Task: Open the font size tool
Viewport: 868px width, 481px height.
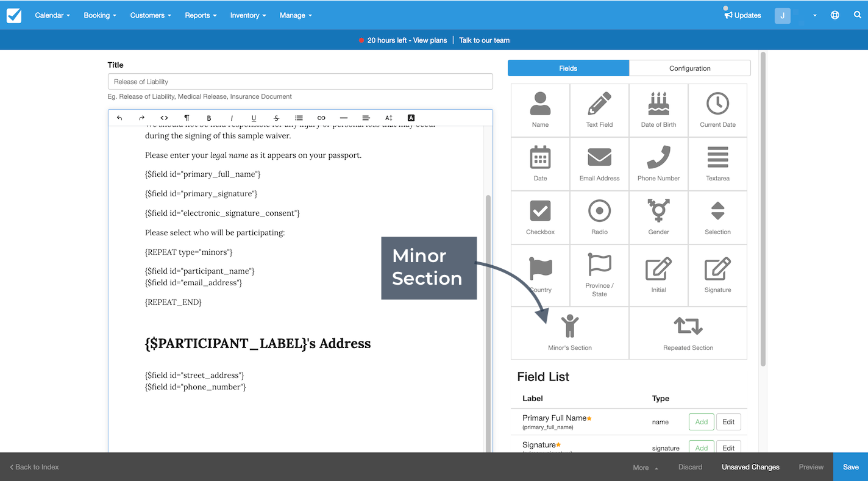Action: [x=388, y=118]
